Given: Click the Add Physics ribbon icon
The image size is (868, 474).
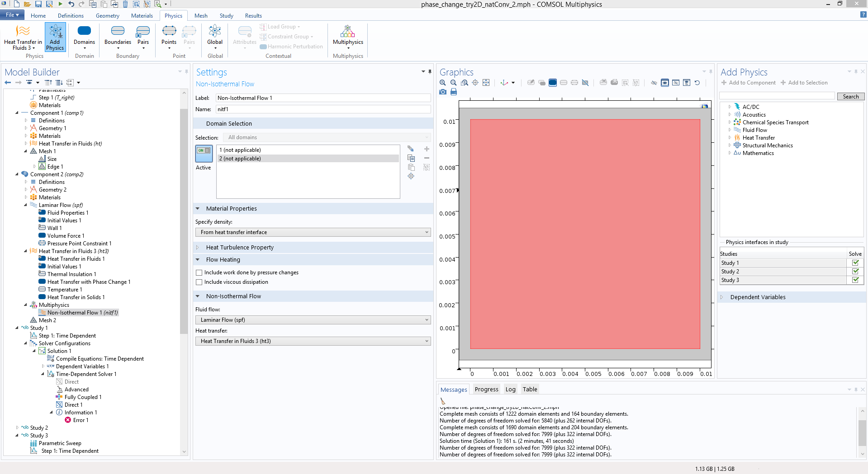Looking at the screenshot, I should click(55, 37).
